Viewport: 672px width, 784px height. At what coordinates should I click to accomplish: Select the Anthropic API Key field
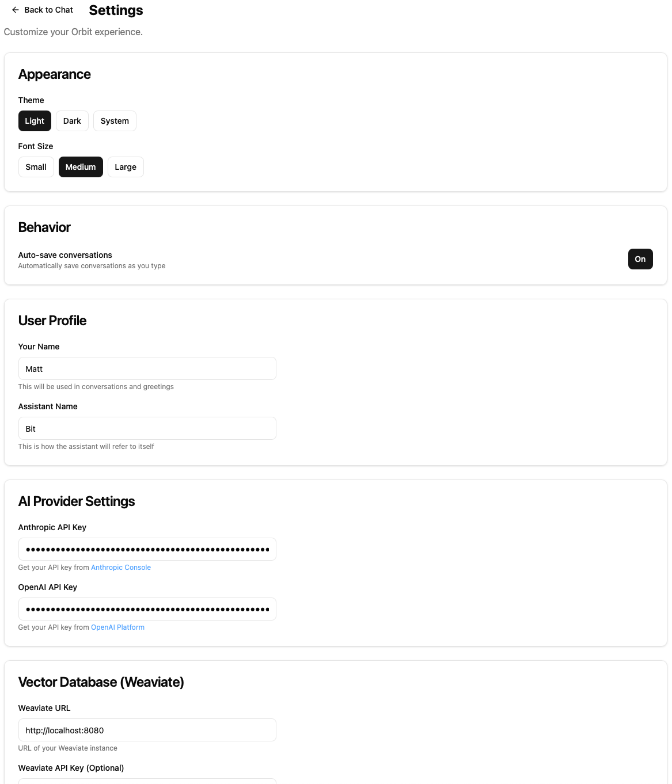tap(147, 549)
